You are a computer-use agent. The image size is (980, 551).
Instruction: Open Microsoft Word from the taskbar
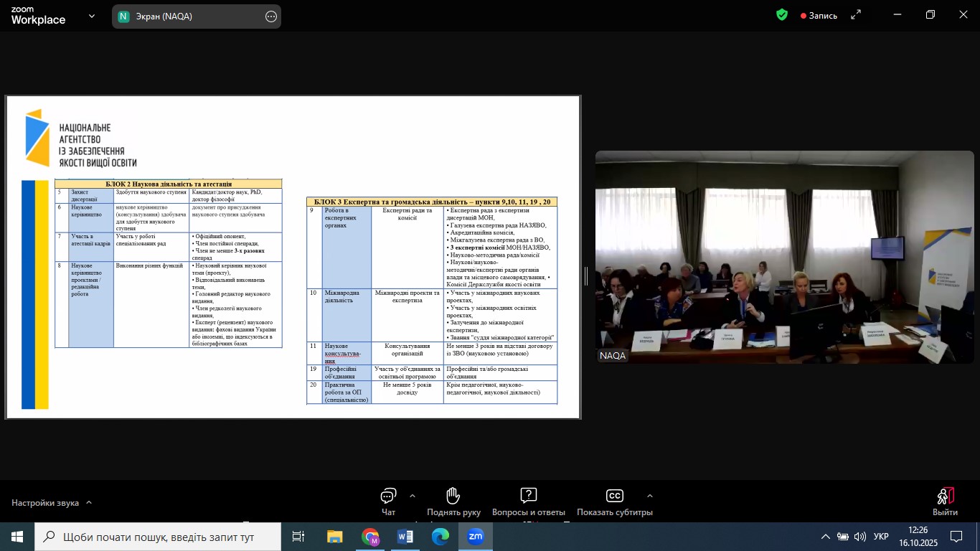(405, 537)
